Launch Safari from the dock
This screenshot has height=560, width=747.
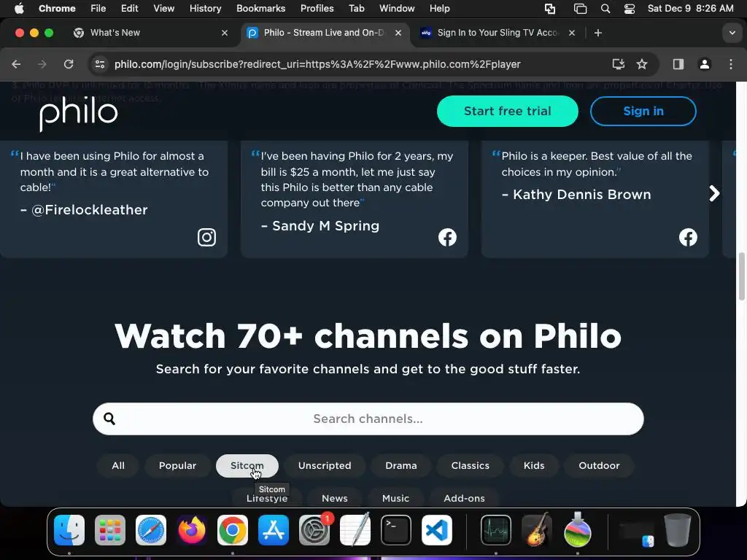pyautogui.click(x=151, y=530)
